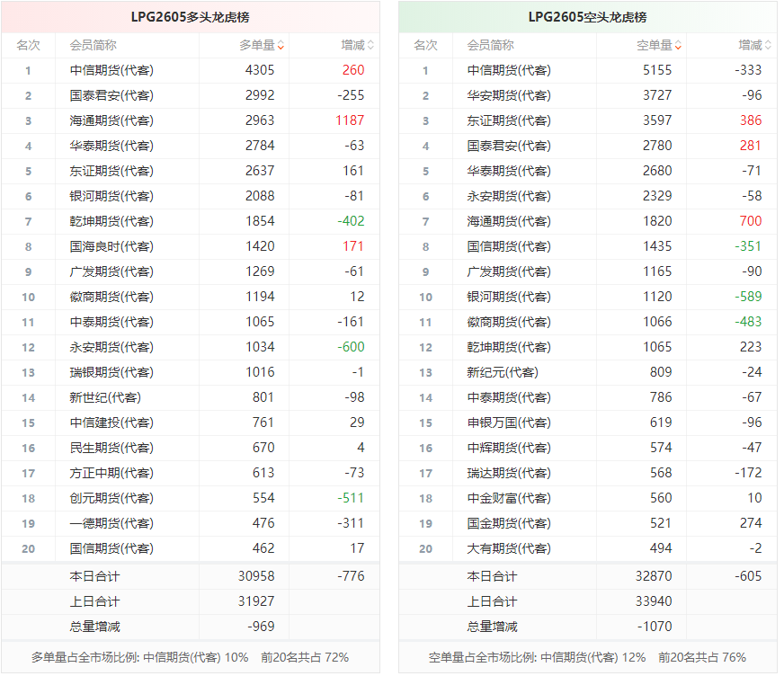The image size is (784, 676).
Task: Select 国信期货(代客) row with 462
Action: click(191, 548)
